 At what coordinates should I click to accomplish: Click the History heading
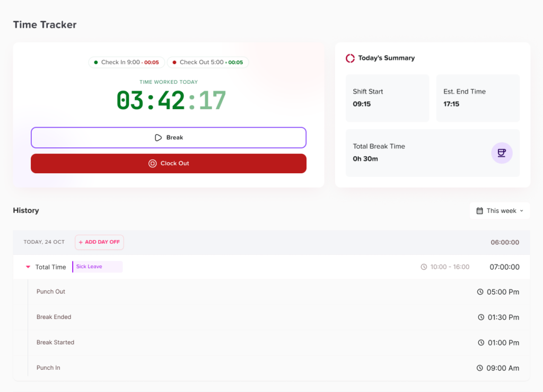pos(26,210)
